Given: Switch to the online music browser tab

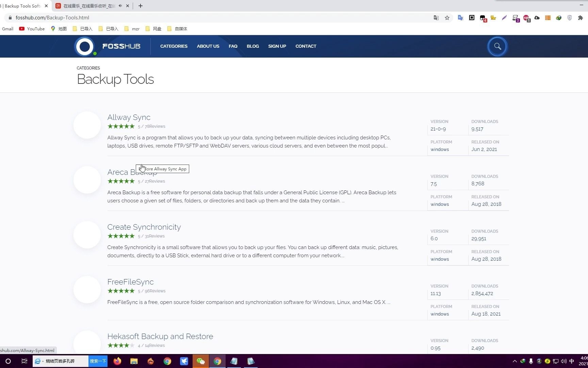Looking at the screenshot, I should coord(89,6).
